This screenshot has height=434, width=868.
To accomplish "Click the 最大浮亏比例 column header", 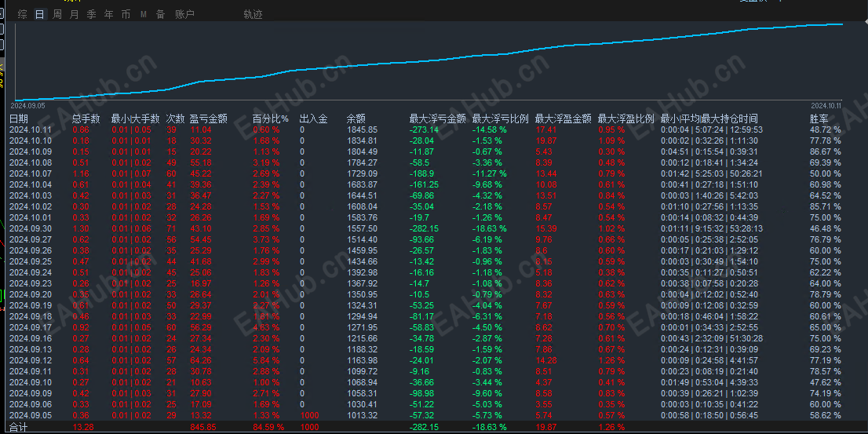I will [500, 119].
